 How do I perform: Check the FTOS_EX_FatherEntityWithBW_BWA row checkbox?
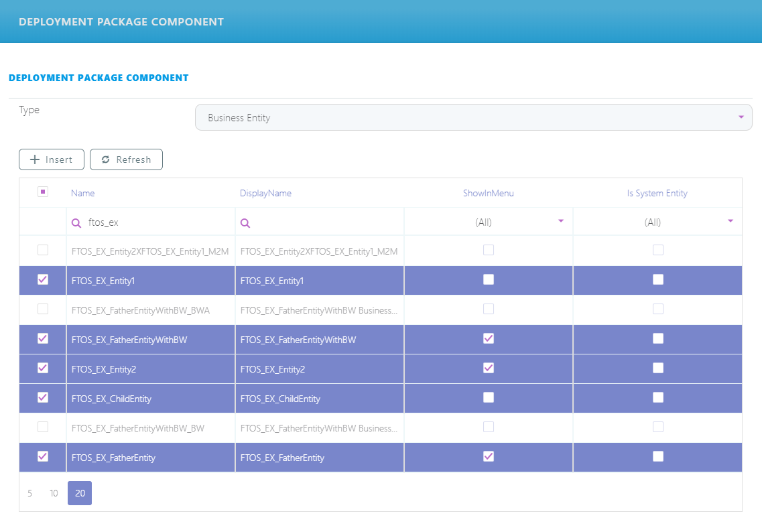pos(43,310)
